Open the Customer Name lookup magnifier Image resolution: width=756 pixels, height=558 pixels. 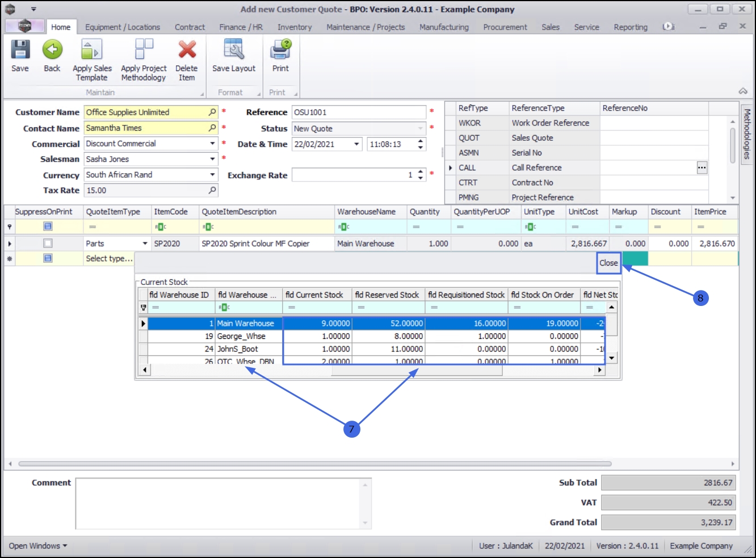(x=212, y=112)
